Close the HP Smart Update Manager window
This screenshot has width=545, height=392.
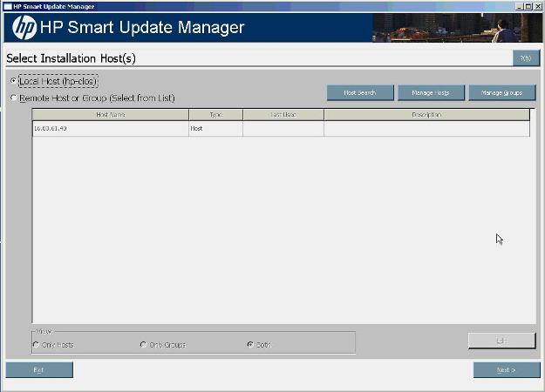click(538, 6)
